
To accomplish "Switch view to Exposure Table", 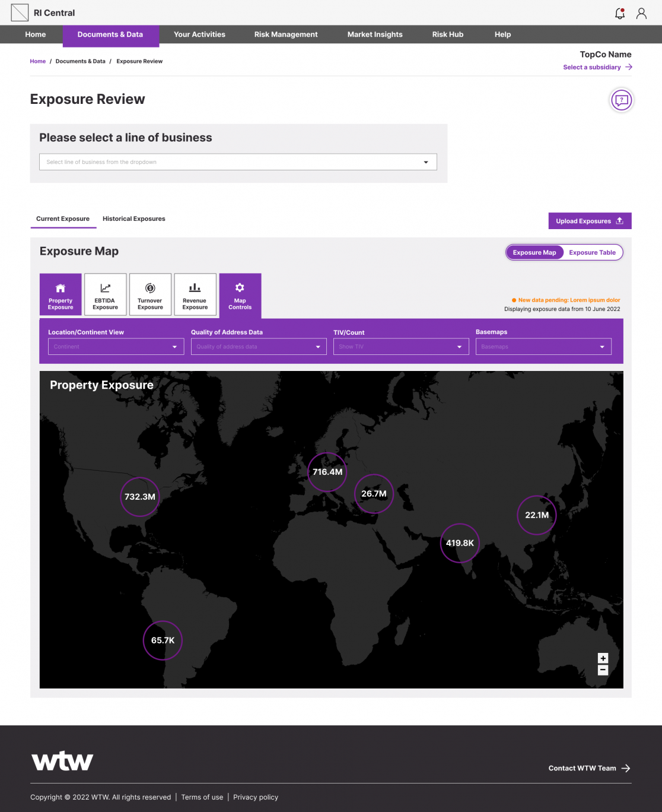I will [x=592, y=252].
